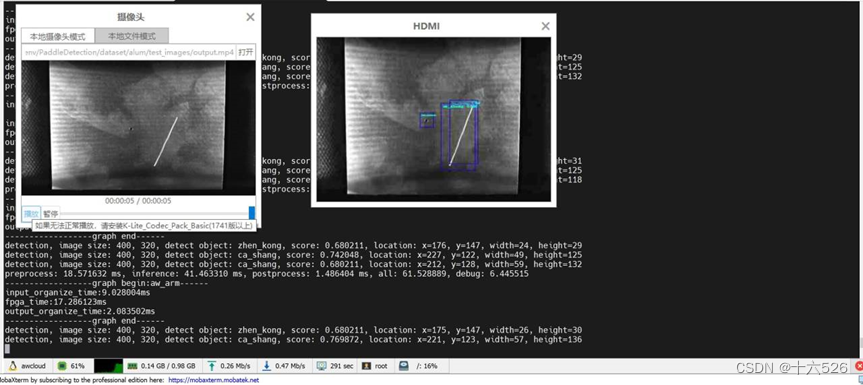Click the graph begin:aw_arm terminal line
Image resolution: width=863 pixels, height=385 pixels.
pyautogui.click(x=106, y=283)
